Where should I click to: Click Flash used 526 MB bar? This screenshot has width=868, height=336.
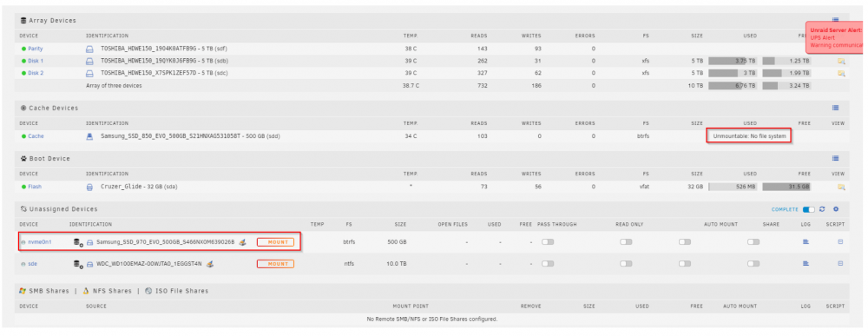click(x=733, y=187)
